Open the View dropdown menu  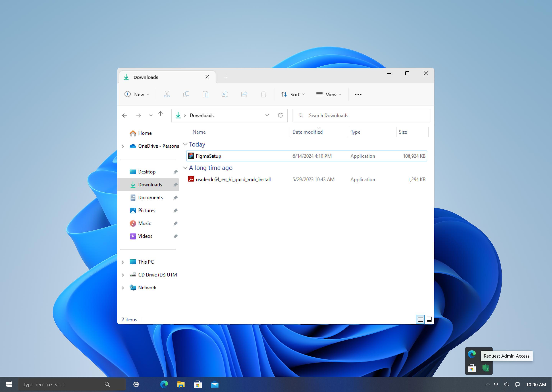coord(329,94)
